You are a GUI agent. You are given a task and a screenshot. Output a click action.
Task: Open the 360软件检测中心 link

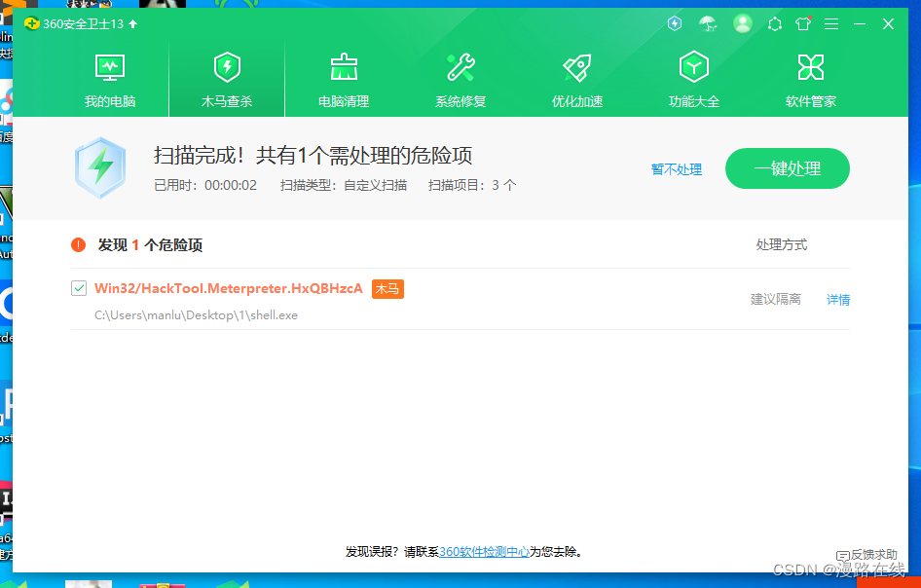click(484, 552)
